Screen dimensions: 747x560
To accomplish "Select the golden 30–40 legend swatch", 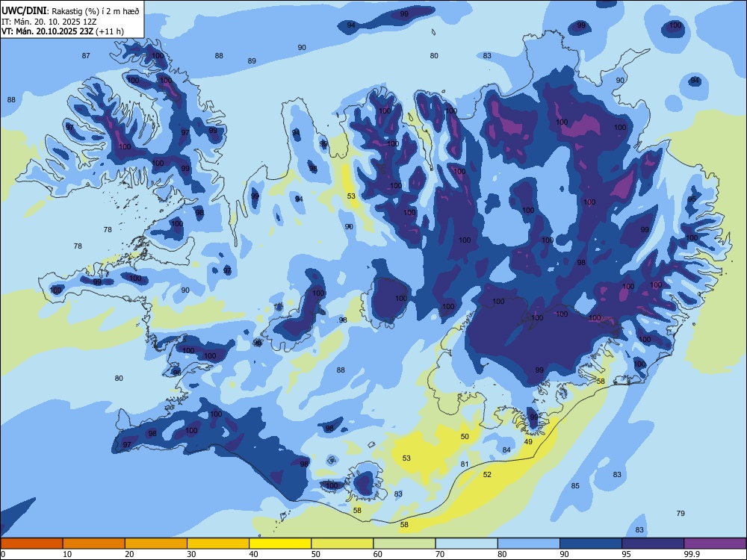I will coord(218,544).
